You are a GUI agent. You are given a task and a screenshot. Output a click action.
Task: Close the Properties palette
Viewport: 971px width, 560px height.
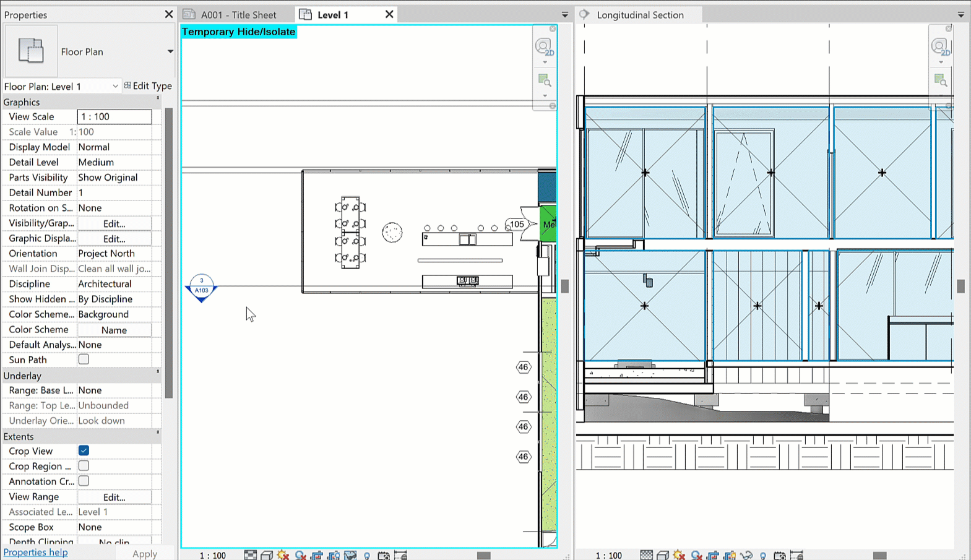169,14
